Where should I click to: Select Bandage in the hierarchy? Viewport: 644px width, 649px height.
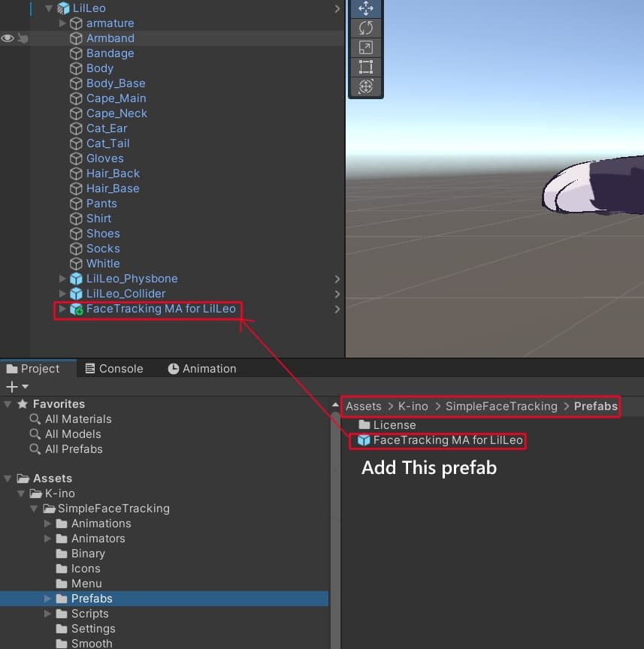[x=110, y=53]
